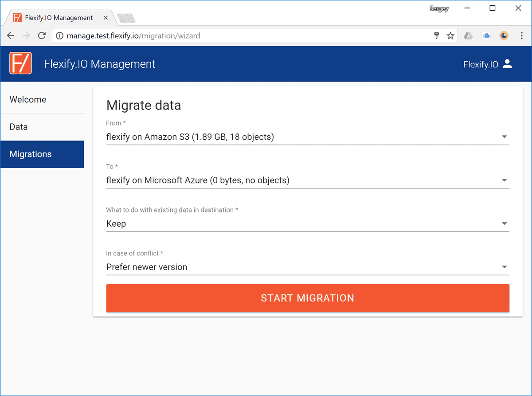
Task: Change the Keep existing data option
Action: (504, 223)
